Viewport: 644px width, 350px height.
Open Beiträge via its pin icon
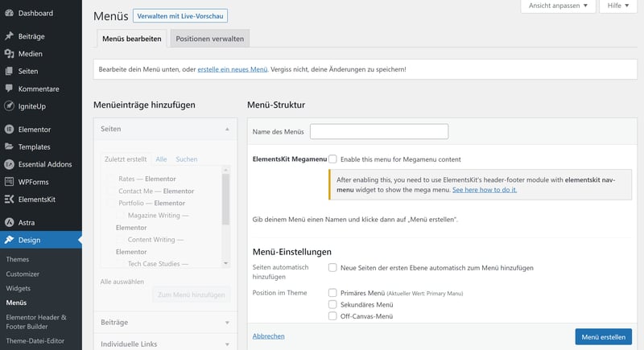pyautogui.click(x=9, y=37)
